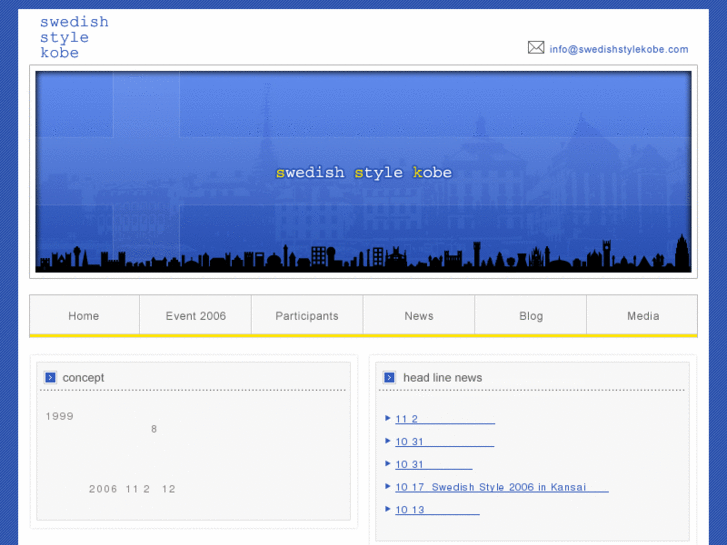
Task: Click the triangle bullet beside 10 17 headline
Action: (388, 486)
